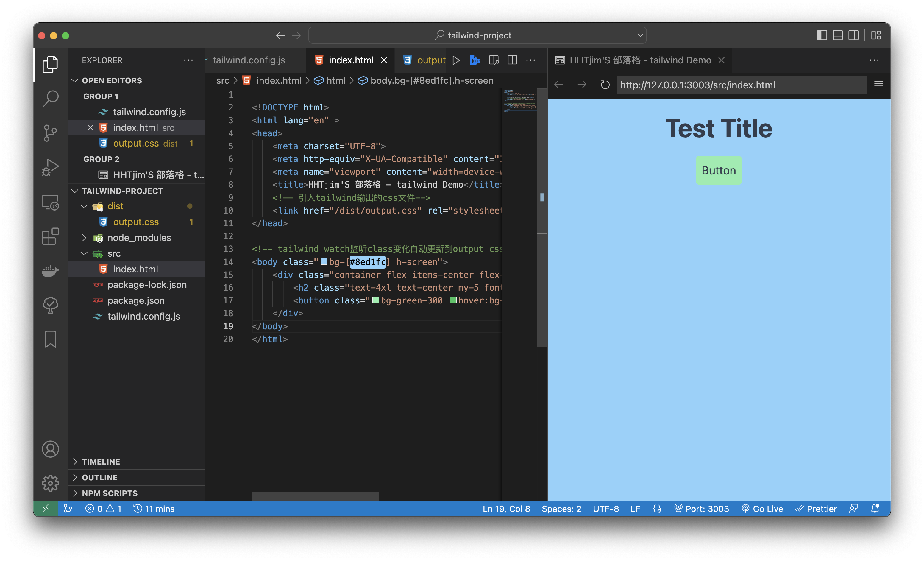Toggle primary side bar visibility
The image size is (924, 561).
pyautogui.click(x=822, y=35)
